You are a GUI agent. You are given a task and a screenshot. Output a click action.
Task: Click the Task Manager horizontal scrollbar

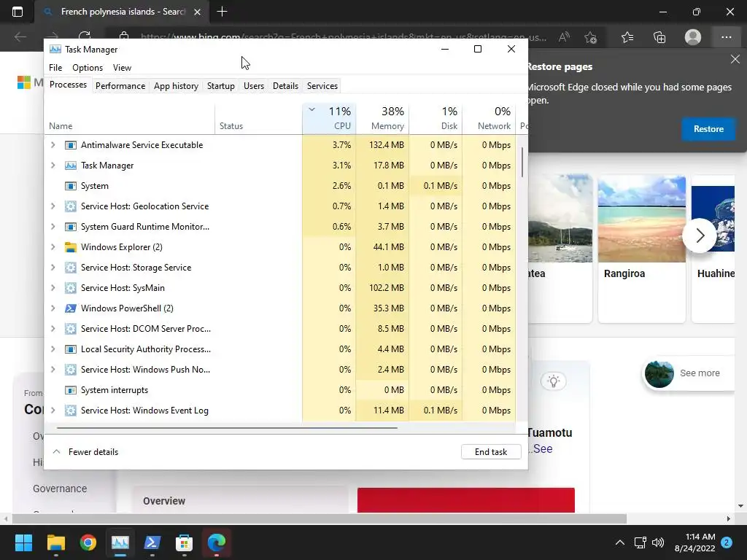tap(227, 427)
